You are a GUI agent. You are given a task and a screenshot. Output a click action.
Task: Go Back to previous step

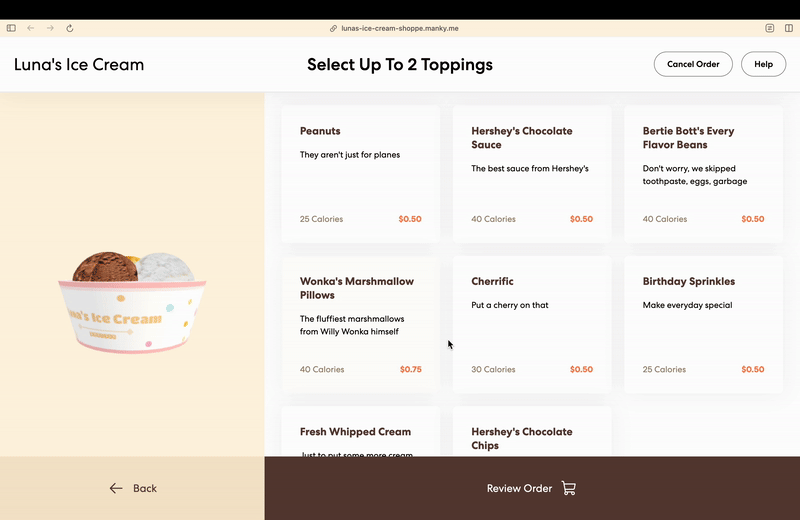click(133, 488)
